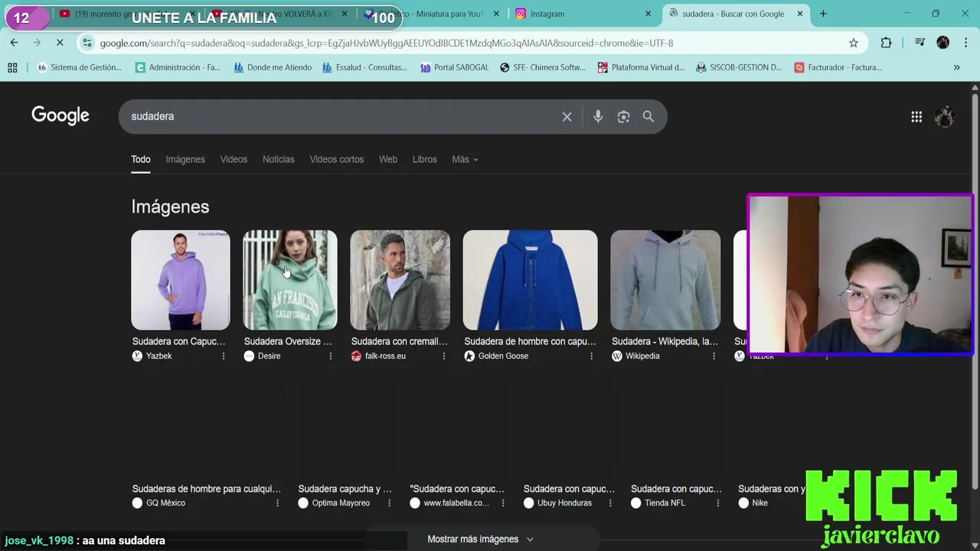This screenshot has height=551, width=980.
Task: Open options for GQ México image result
Action: (277, 503)
